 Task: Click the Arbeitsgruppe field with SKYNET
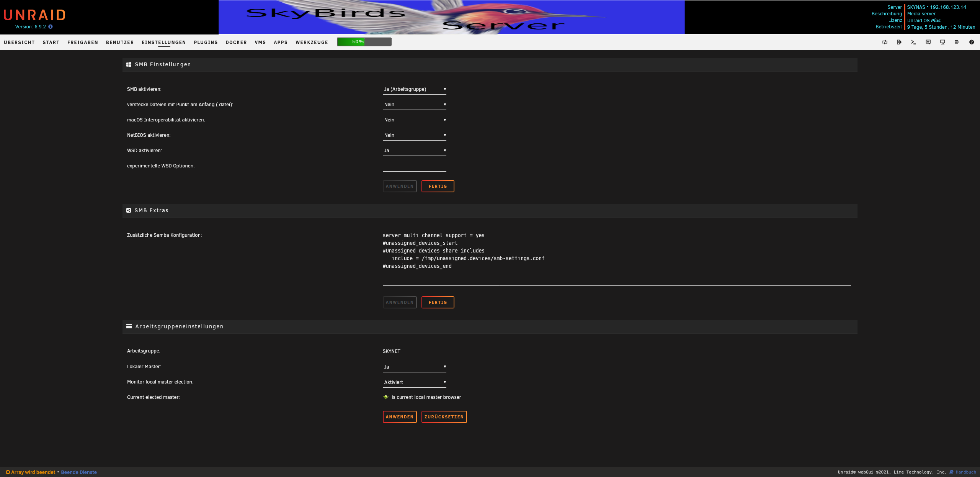tap(415, 351)
